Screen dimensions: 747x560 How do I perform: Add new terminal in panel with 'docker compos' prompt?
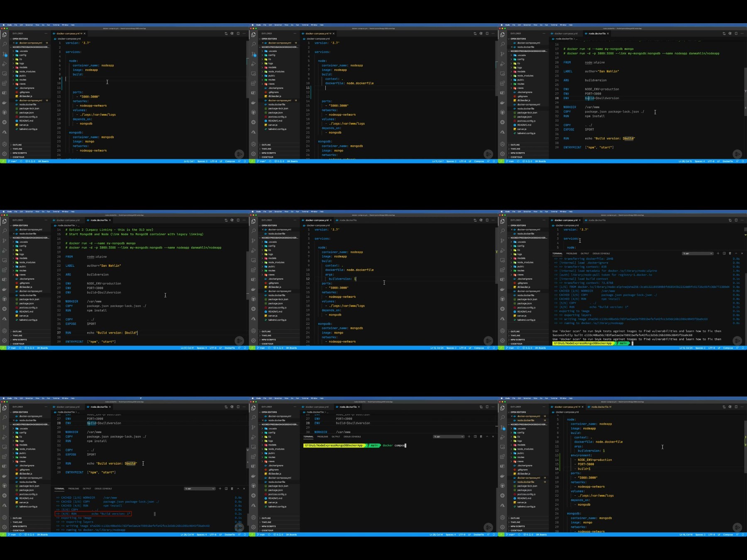pyautogui.click(x=469, y=436)
